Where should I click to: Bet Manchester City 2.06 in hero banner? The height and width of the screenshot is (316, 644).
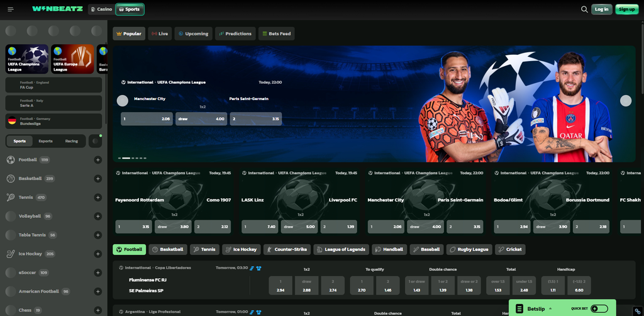[x=147, y=119]
